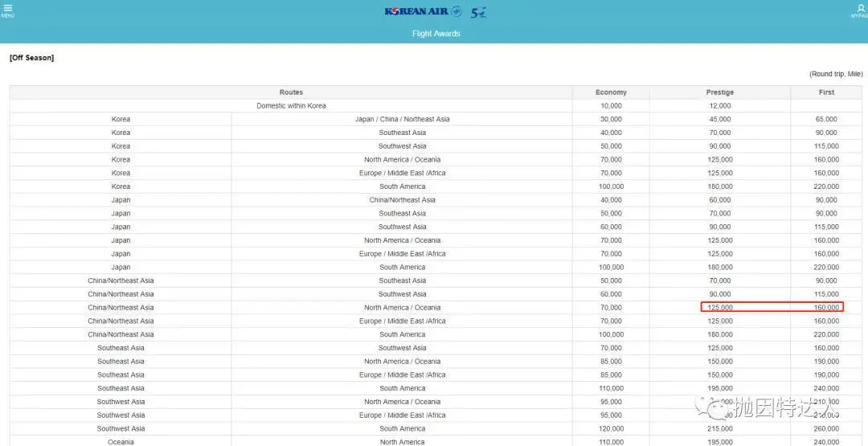Viewport: 868px width, 446px height.
Task: Click the 65,000 First class mileage cell
Action: (x=826, y=120)
